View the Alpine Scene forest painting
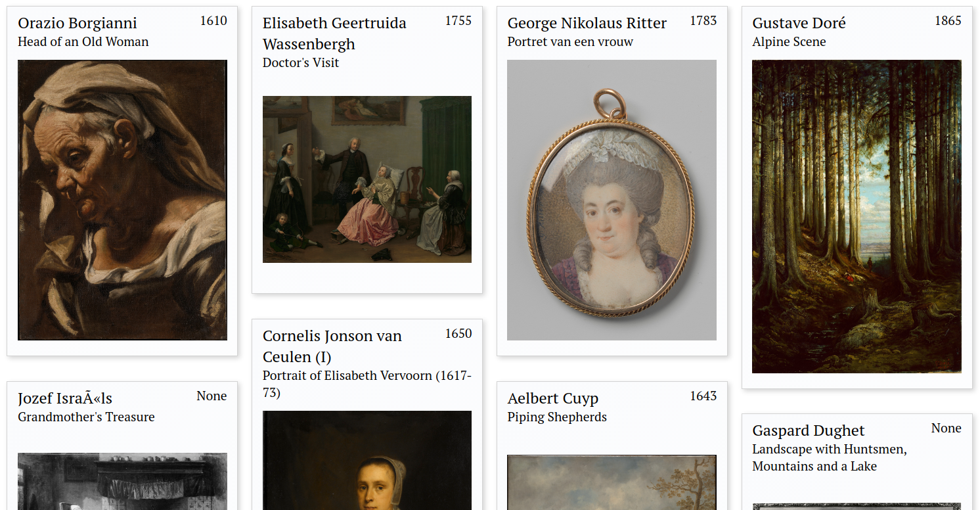Screen dimensions: 980x510 857,216
